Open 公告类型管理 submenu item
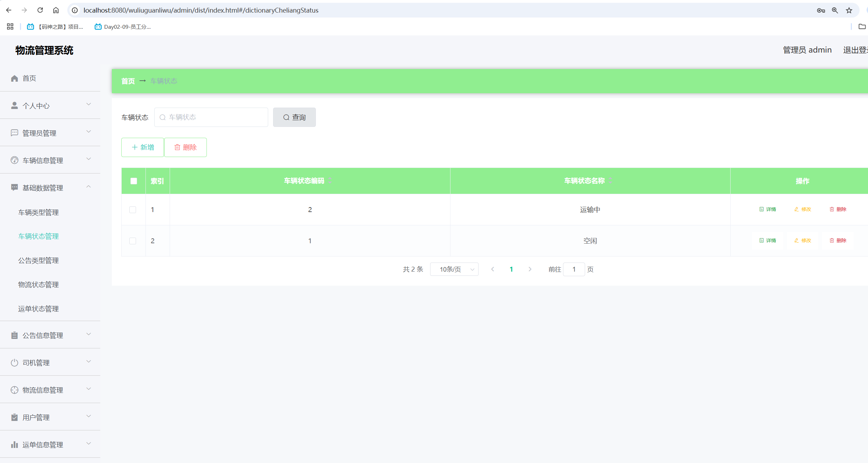Image resolution: width=868 pixels, height=463 pixels. point(39,260)
